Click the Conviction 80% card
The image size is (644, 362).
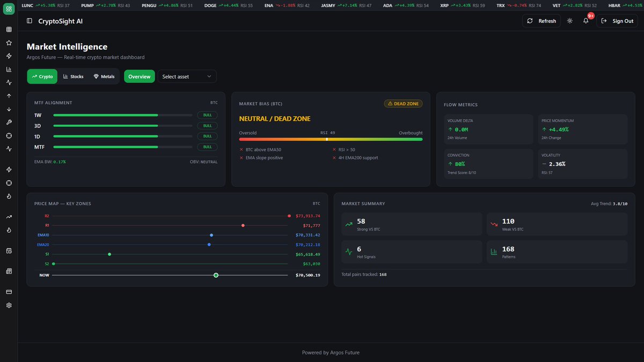point(488,164)
